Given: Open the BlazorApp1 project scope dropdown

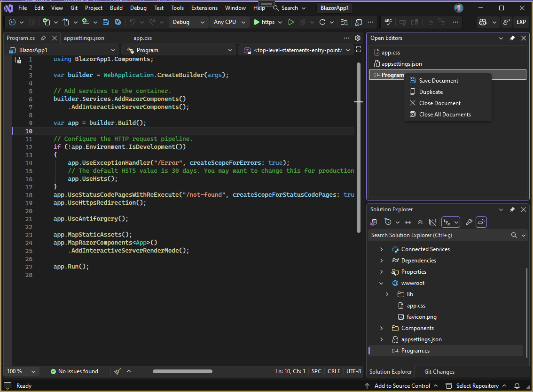Looking at the screenshot, I should click(x=62, y=50).
